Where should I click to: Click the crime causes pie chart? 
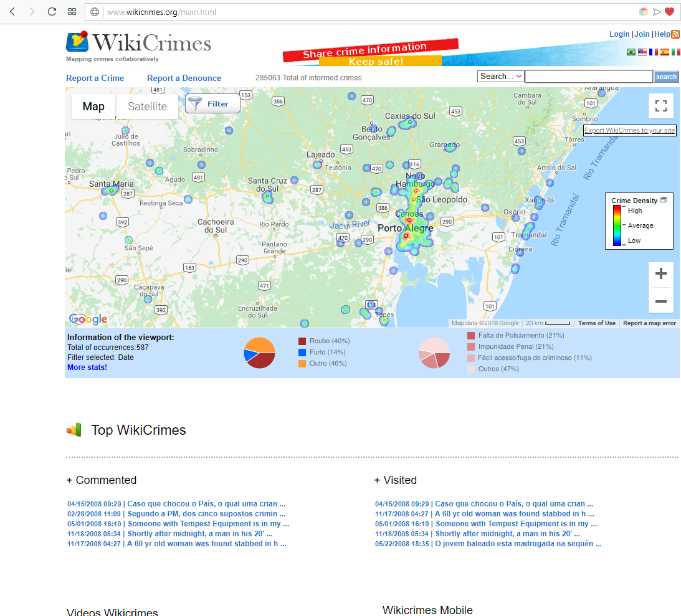(434, 353)
